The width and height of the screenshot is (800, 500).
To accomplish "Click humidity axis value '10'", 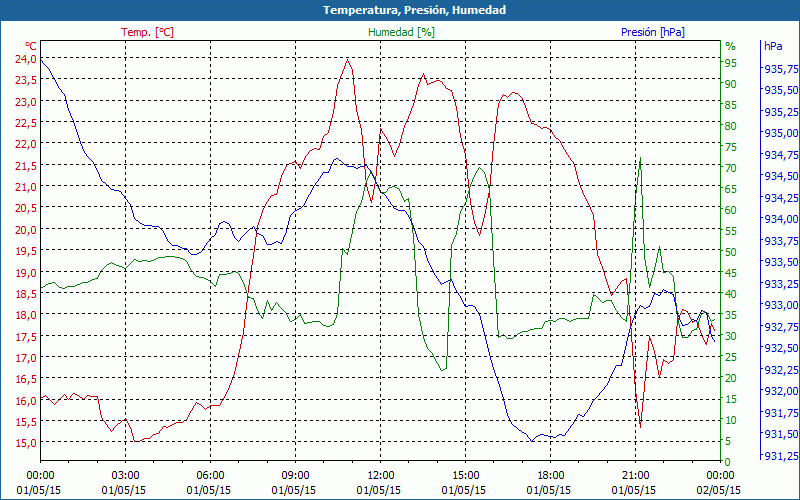I will [x=731, y=420].
